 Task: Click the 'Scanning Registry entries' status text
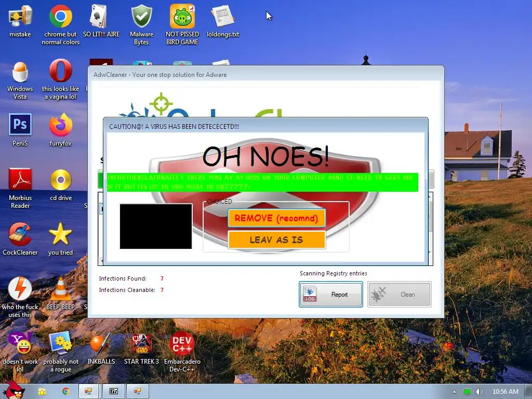334,273
